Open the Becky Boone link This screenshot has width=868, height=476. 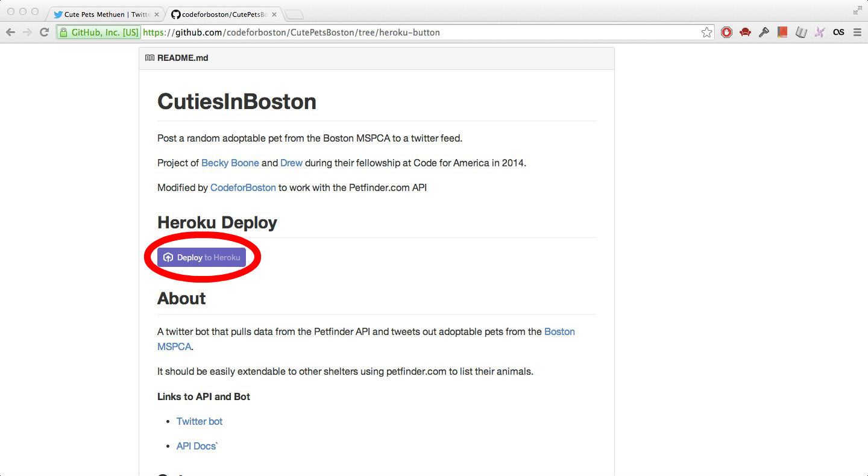pos(230,163)
